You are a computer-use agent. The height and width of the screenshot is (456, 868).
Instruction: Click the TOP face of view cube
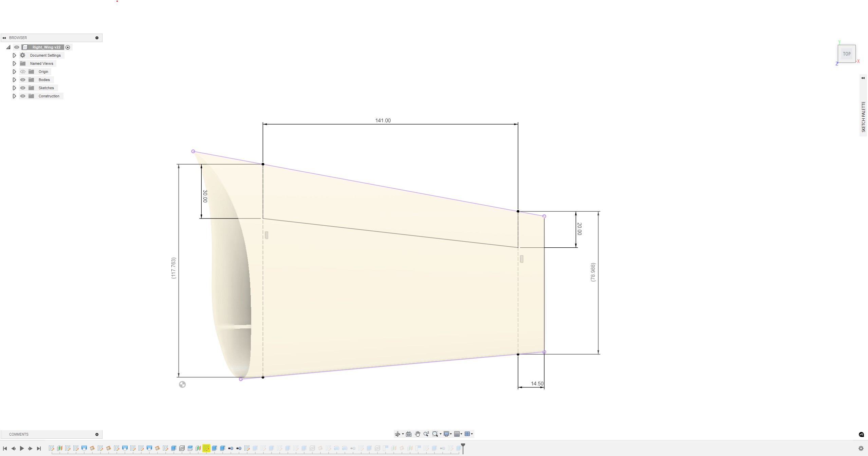(846, 54)
